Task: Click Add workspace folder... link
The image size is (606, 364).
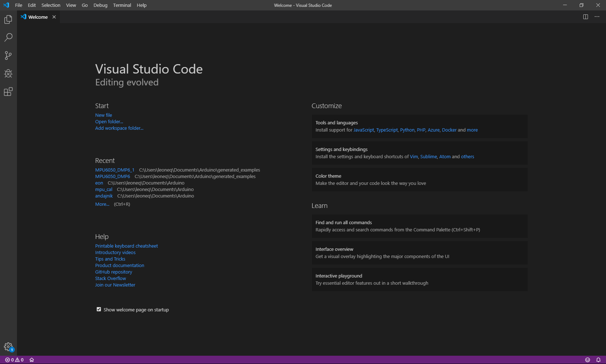Action: pyautogui.click(x=119, y=128)
